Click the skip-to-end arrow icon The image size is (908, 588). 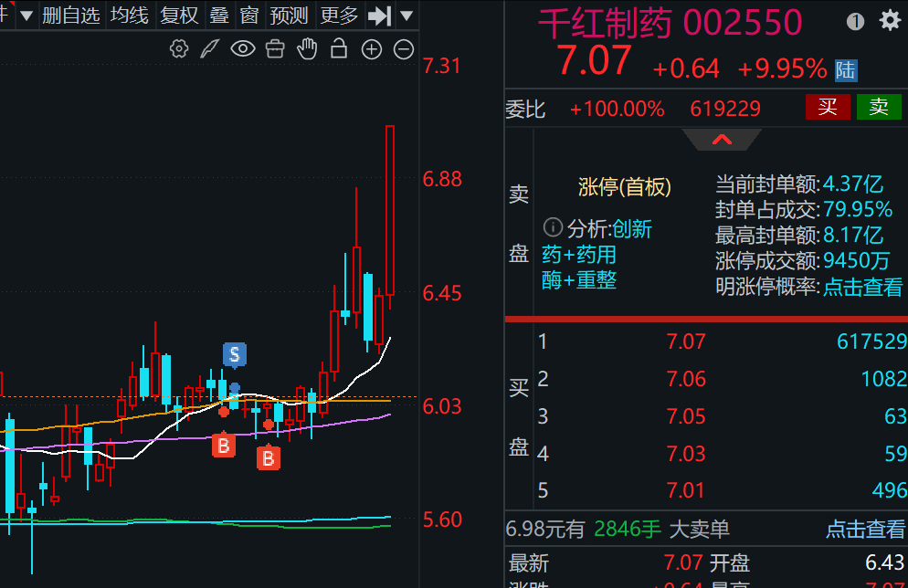pos(380,16)
